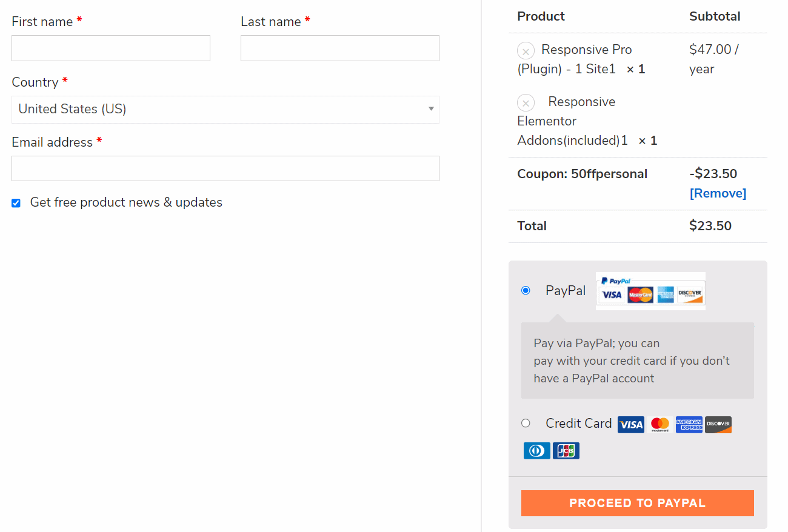
Task: Click the JCB card icon
Action: click(566, 450)
